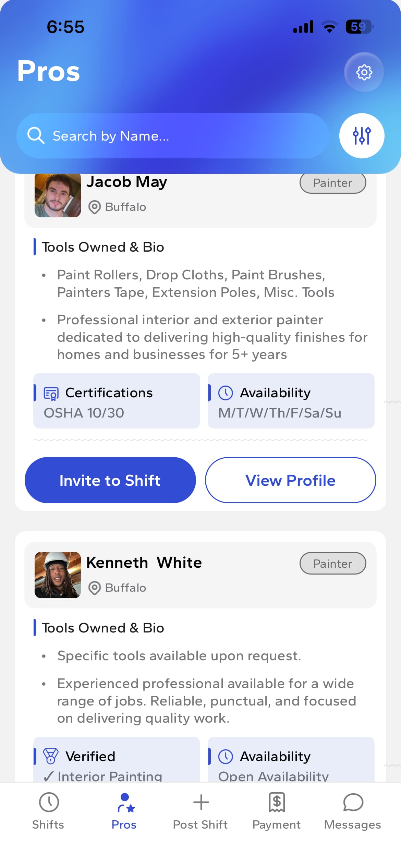Tap Jacob May's Availability clock icon
Image resolution: width=401 pixels, height=868 pixels.
226,393
